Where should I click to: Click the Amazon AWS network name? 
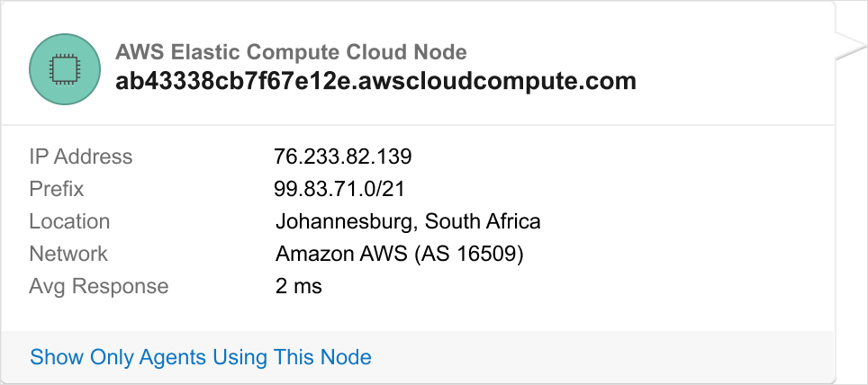pyautogui.click(x=341, y=254)
